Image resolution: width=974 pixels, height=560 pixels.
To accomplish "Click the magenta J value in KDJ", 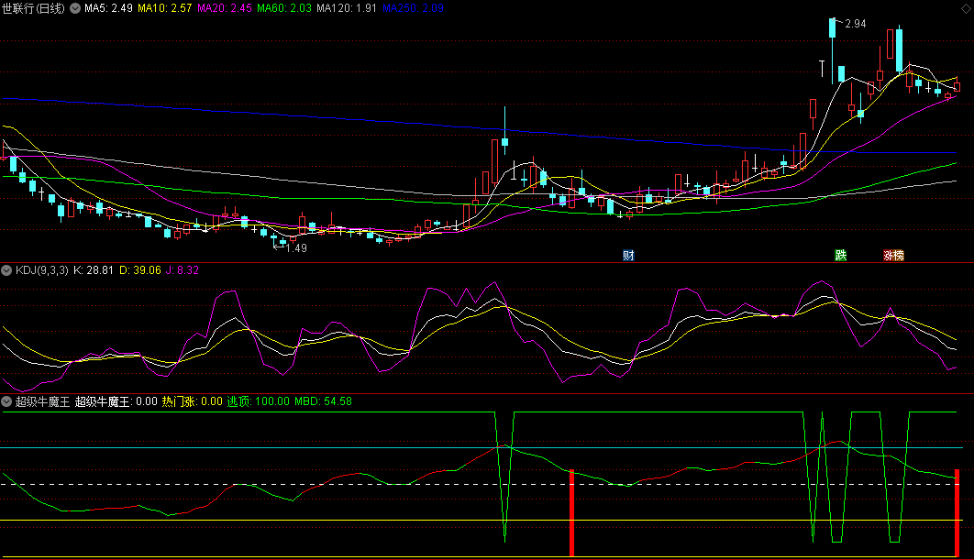I will point(183,270).
